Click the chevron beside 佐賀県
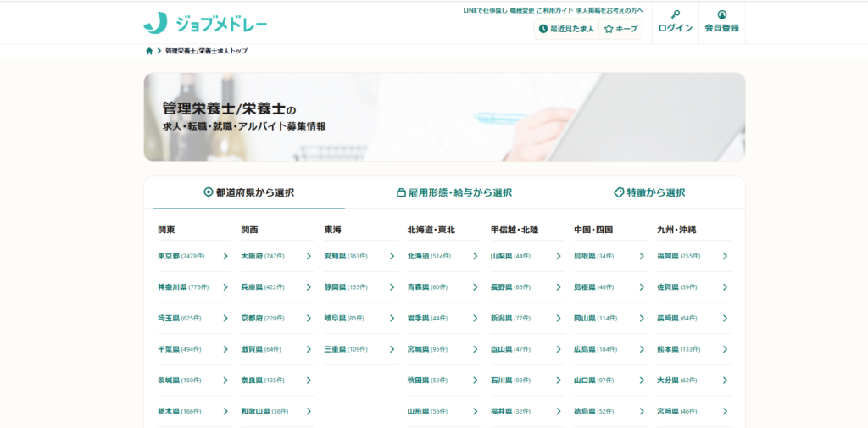Screen dimensions: 868x428 pos(726,286)
